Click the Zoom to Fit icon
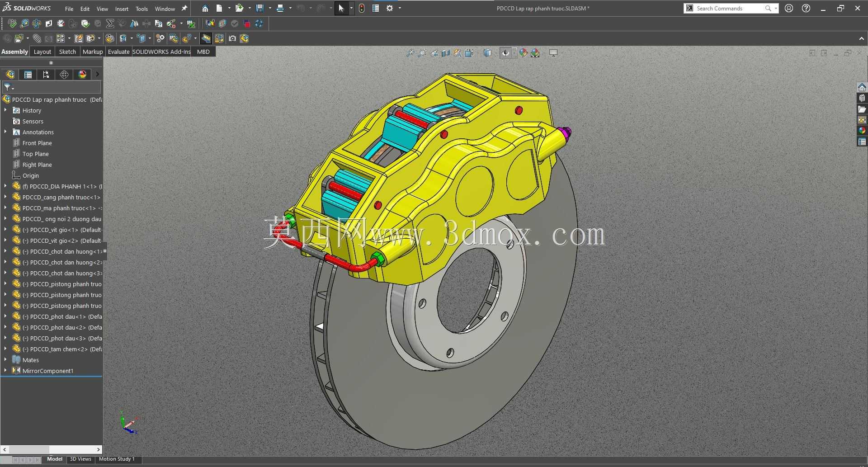Image resolution: width=868 pixels, height=467 pixels. pyautogui.click(x=410, y=53)
